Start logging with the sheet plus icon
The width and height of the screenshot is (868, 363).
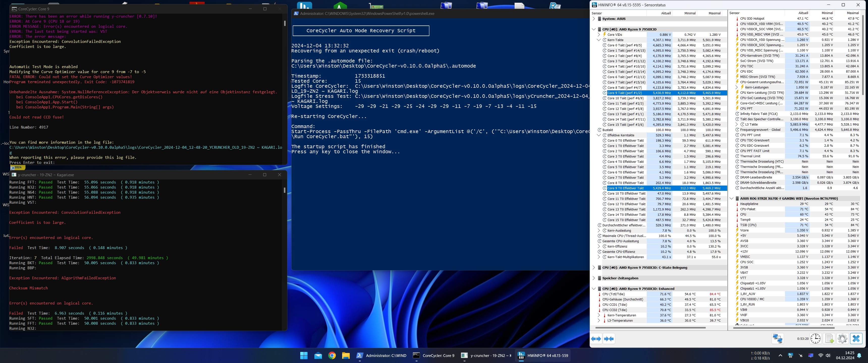click(829, 339)
